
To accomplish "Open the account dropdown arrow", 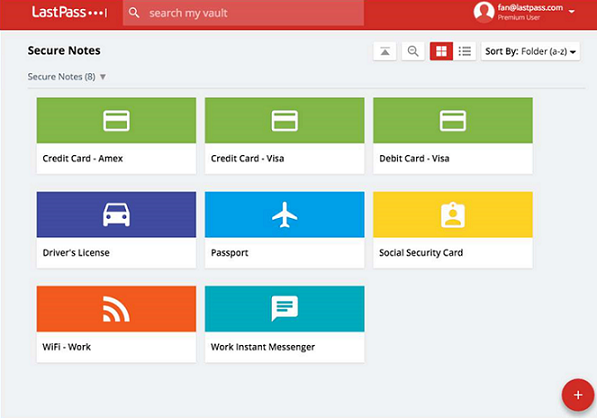I will [x=571, y=11].
